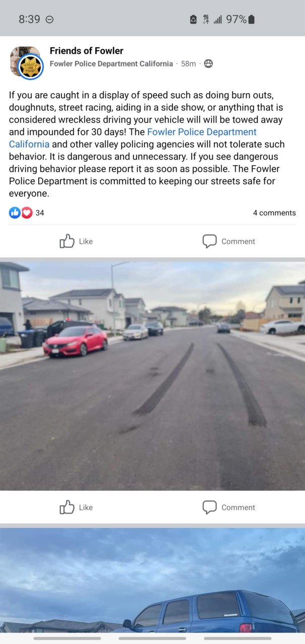
Task: Tap thumbs-up Like icon under post text
Action: tap(67, 241)
